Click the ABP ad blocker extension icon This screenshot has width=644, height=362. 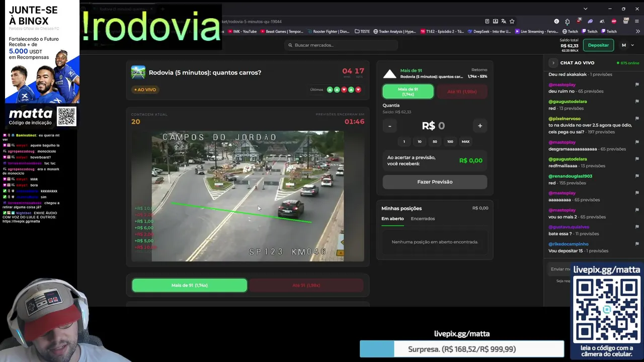coord(614,21)
